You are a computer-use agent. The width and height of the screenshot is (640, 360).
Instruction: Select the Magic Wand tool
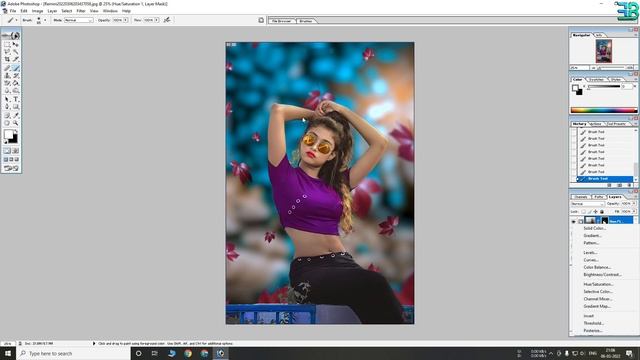16,52
